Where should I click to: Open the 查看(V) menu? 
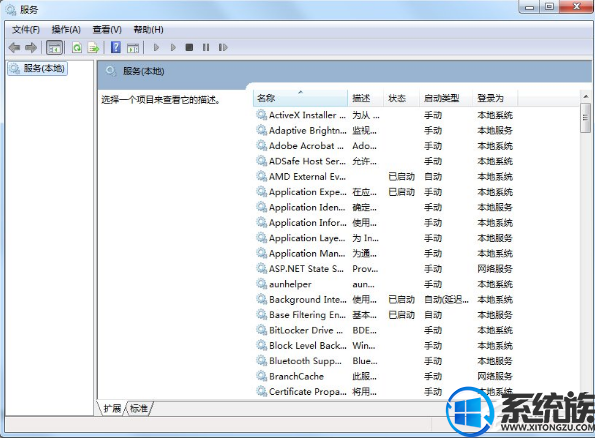[x=107, y=30]
